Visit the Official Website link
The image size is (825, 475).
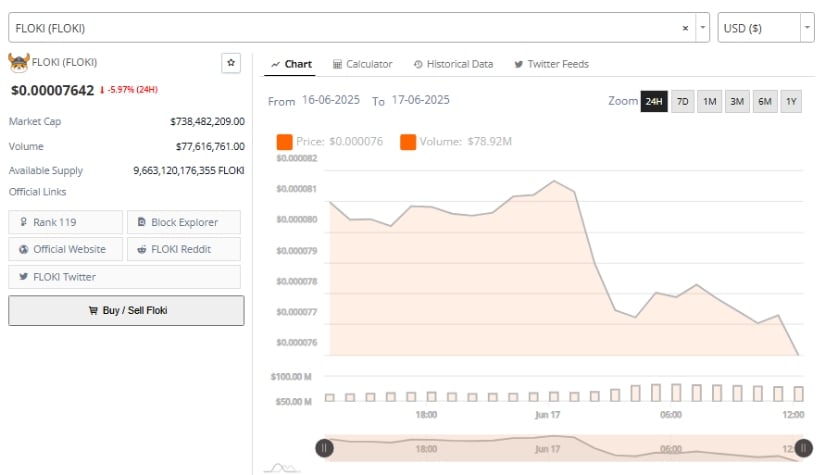pos(65,249)
